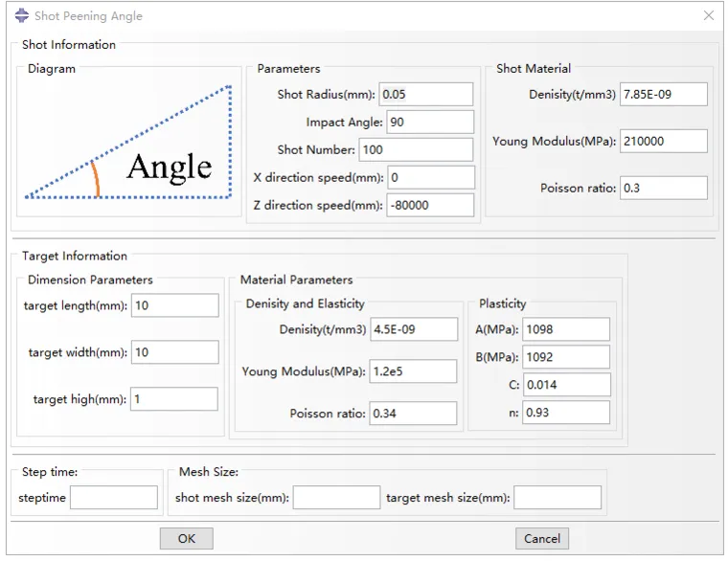Click the Target Information group title
The width and height of the screenshot is (728, 561).
pos(75,256)
